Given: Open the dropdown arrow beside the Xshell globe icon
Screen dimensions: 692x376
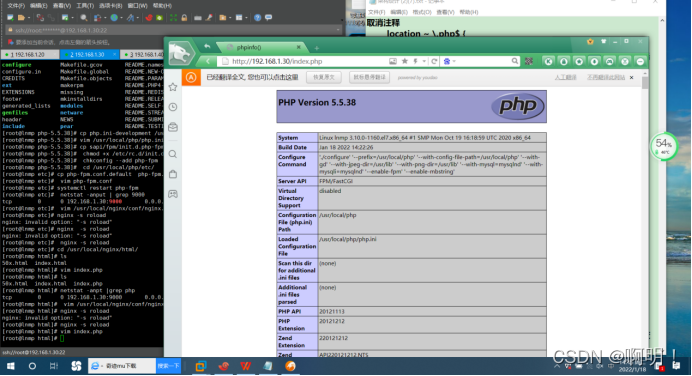Looking at the screenshot, I should pyautogui.click(x=122, y=18).
